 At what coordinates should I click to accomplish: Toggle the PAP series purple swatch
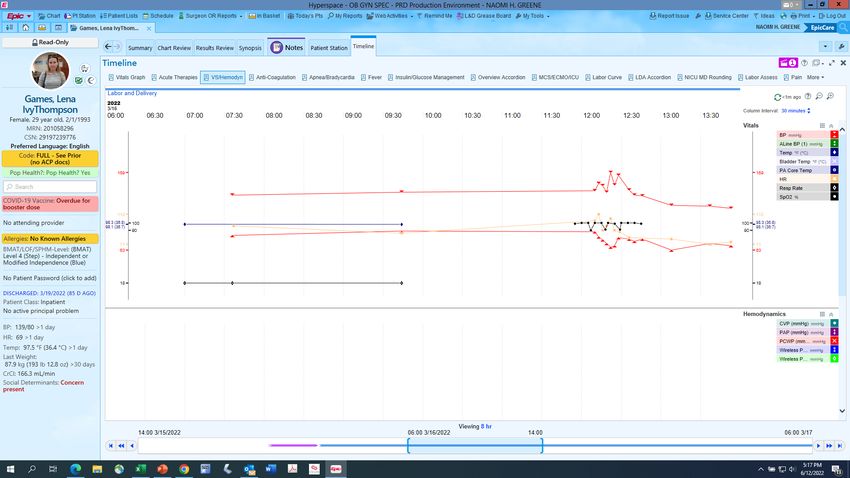(x=834, y=332)
